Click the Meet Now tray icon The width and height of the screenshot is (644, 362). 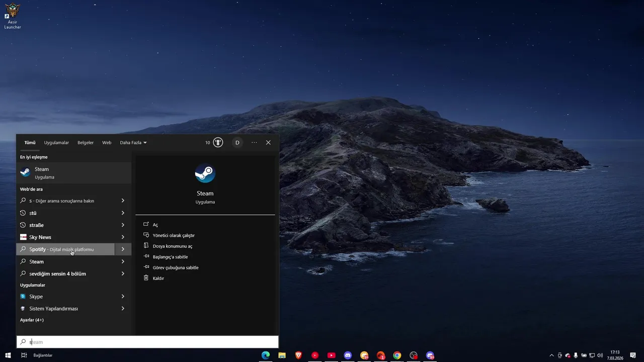click(x=559, y=355)
